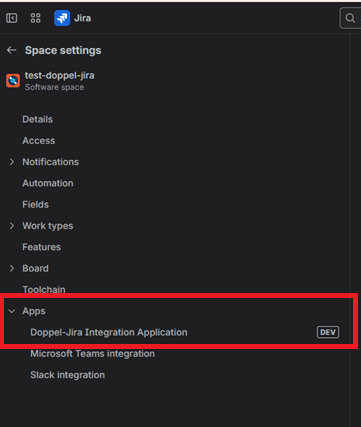Click the test-doppel-jira space avatar
The height and width of the screenshot is (427, 361).
tap(13, 81)
